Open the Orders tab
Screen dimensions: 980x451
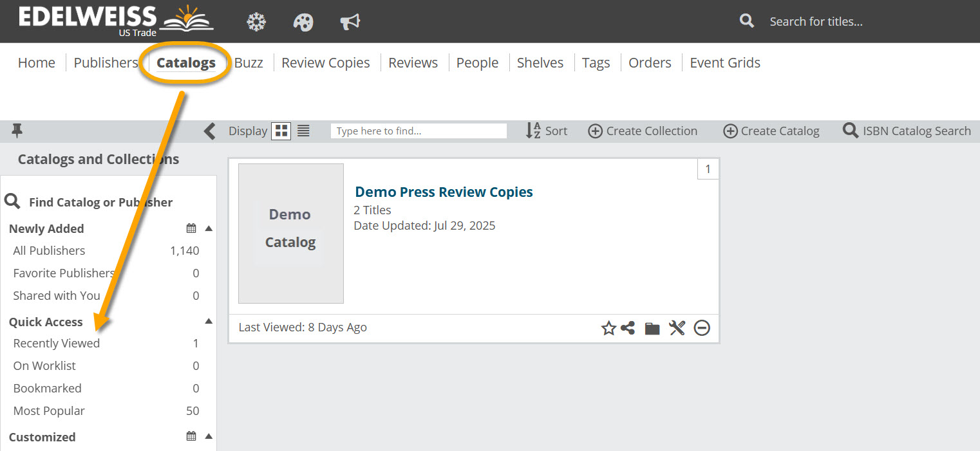point(650,63)
